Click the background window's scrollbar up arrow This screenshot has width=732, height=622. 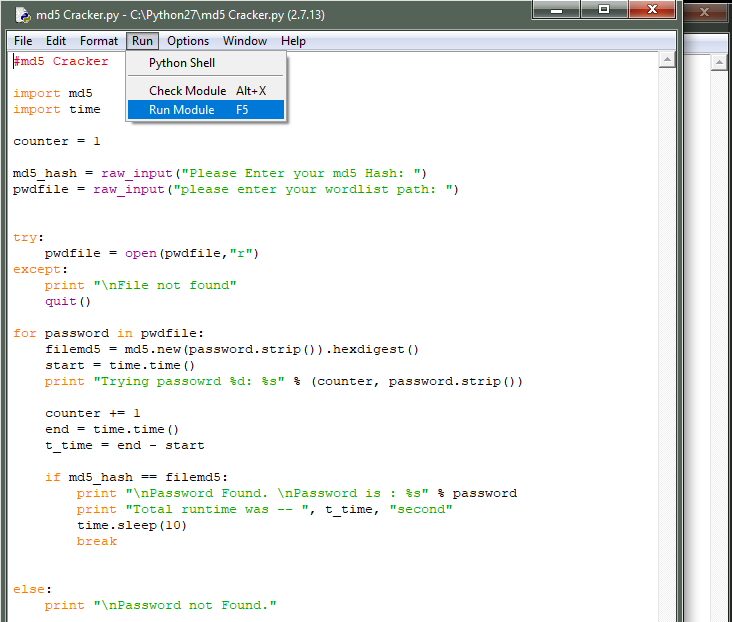719,62
